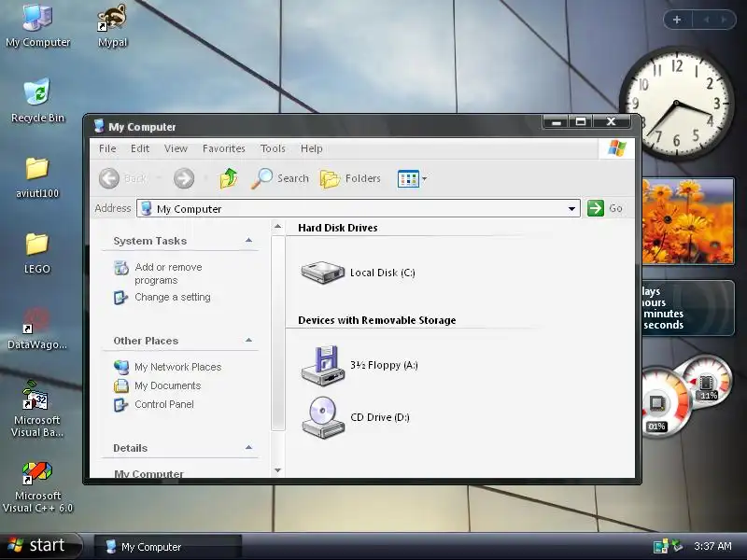The image size is (747, 560).
Task: Collapse the Other Places section
Action: pos(248,341)
